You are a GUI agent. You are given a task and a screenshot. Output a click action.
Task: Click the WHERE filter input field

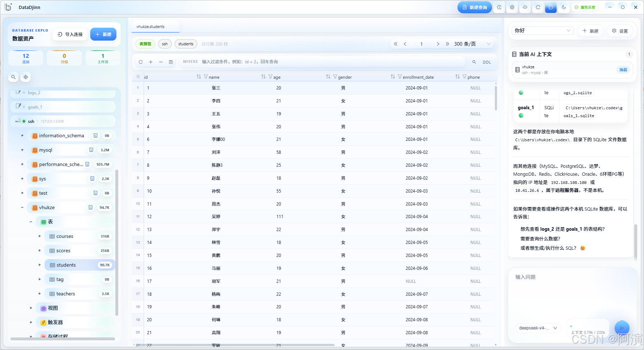click(322, 62)
